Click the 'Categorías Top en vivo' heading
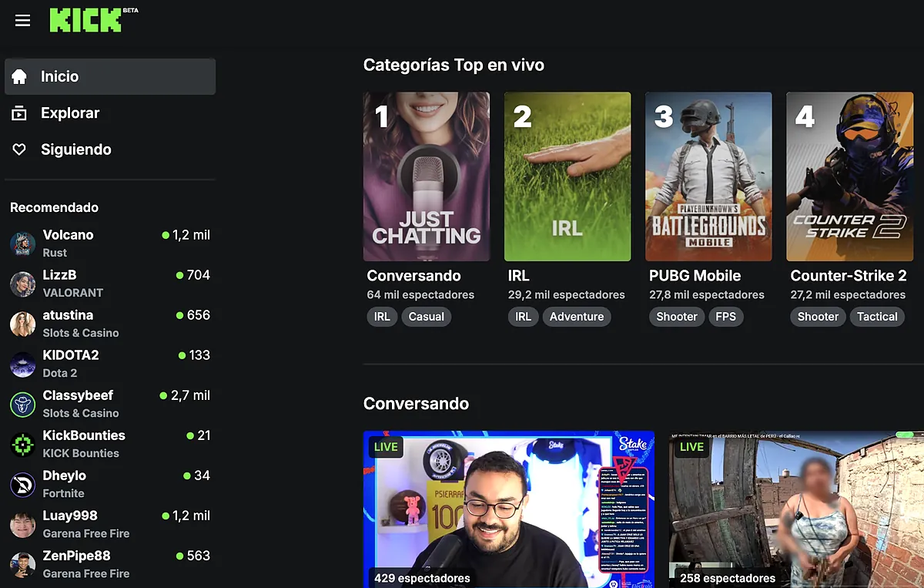Image resolution: width=924 pixels, height=588 pixels. (454, 66)
